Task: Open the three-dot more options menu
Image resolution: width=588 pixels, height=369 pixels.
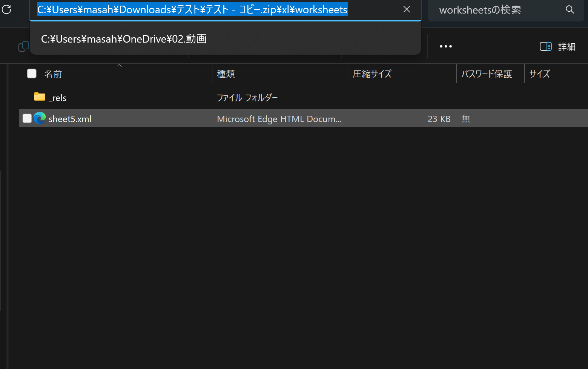Action: coord(445,46)
